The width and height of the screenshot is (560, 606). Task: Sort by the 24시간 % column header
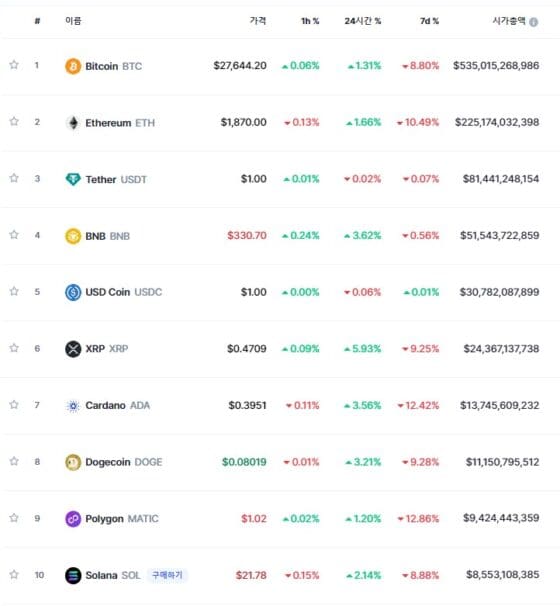(x=363, y=21)
